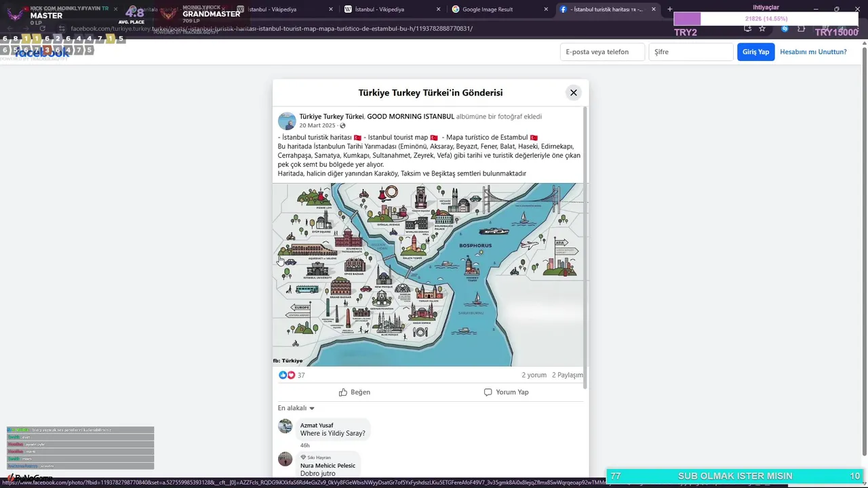
Task: Close the first İstanbul - Vikipediya tab
Action: tap(331, 9)
